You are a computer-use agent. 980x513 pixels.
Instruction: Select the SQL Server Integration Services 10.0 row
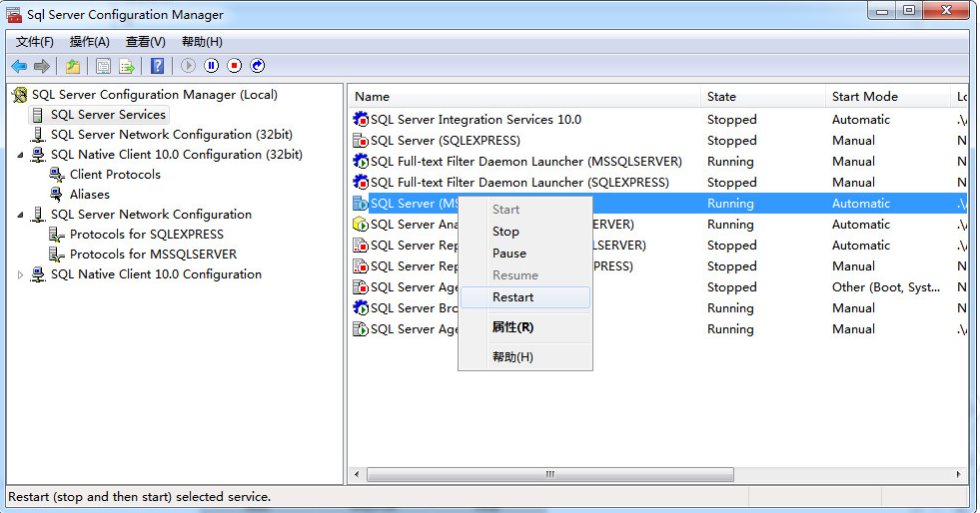(658, 119)
